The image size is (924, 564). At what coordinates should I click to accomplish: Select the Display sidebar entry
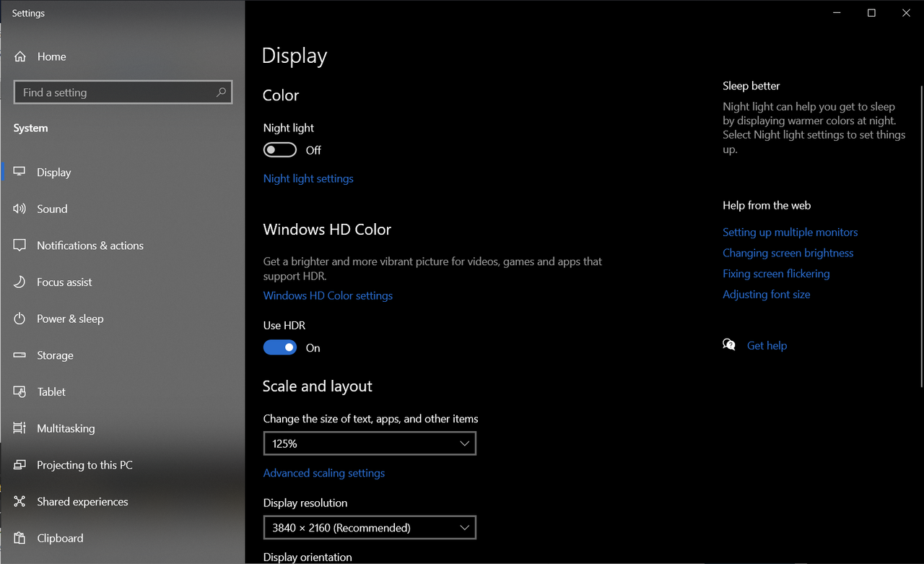[123, 172]
